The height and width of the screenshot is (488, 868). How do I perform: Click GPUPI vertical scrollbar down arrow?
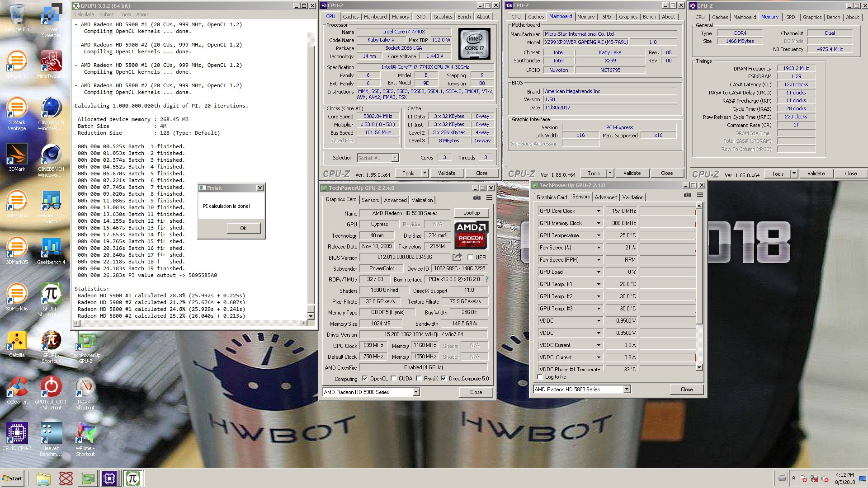[x=311, y=316]
